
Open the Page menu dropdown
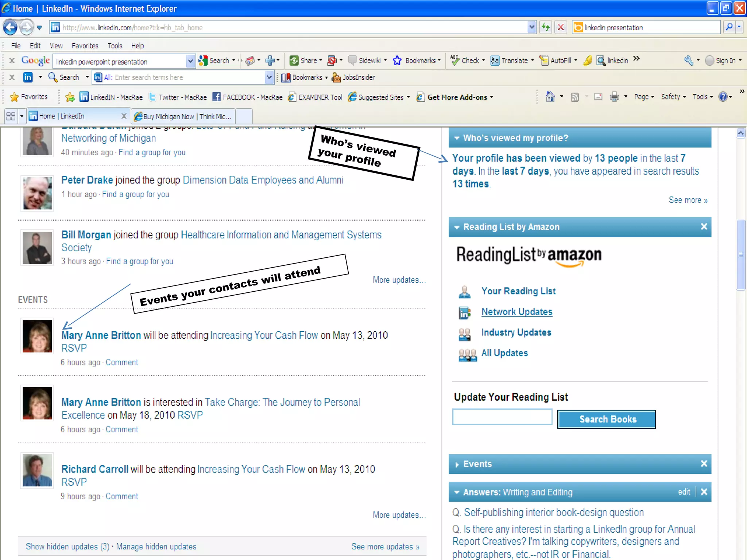pos(644,97)
